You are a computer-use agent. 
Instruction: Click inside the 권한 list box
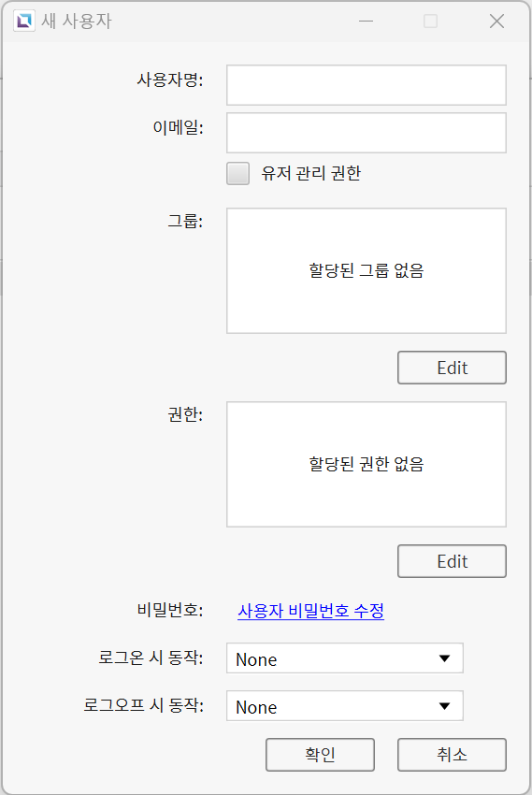point(367,465)
